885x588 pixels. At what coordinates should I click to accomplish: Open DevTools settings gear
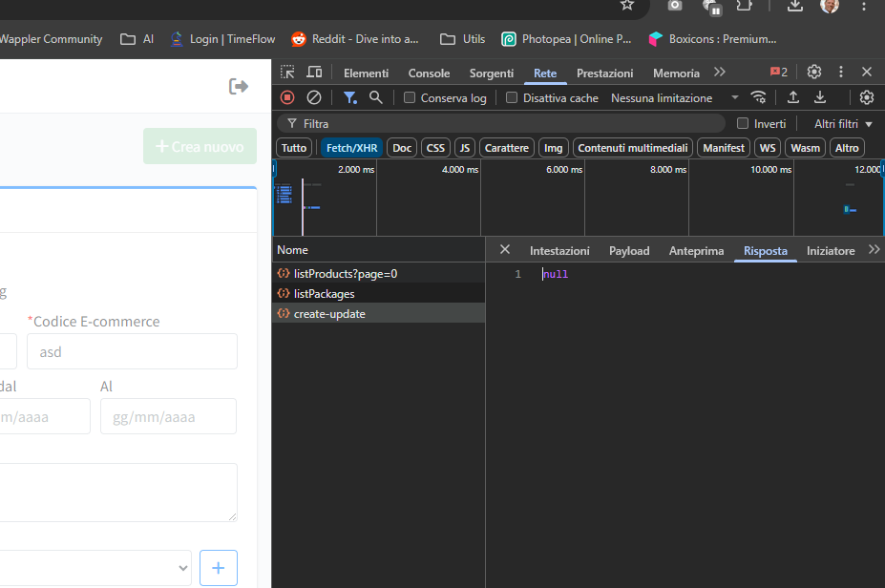[x=814, y=72]
